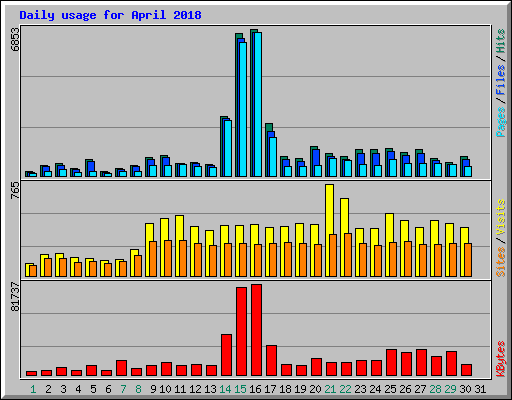Click the tallest yellow Visits bar, day 21
This screenshot has height=400, width=512.
click(x=329, y=230)
